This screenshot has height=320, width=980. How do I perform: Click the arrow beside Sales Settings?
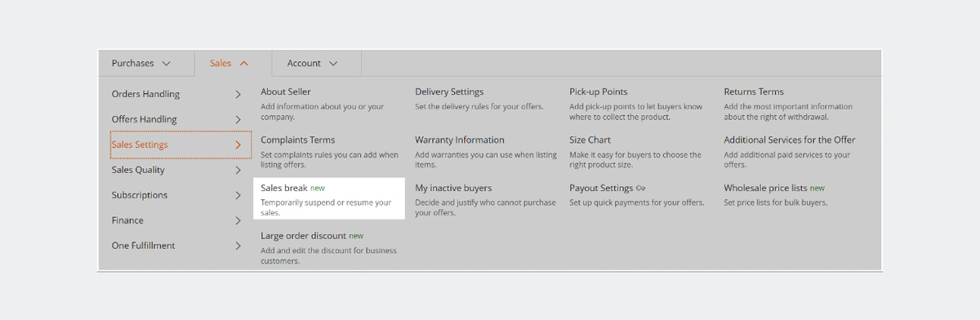[238, 145]
